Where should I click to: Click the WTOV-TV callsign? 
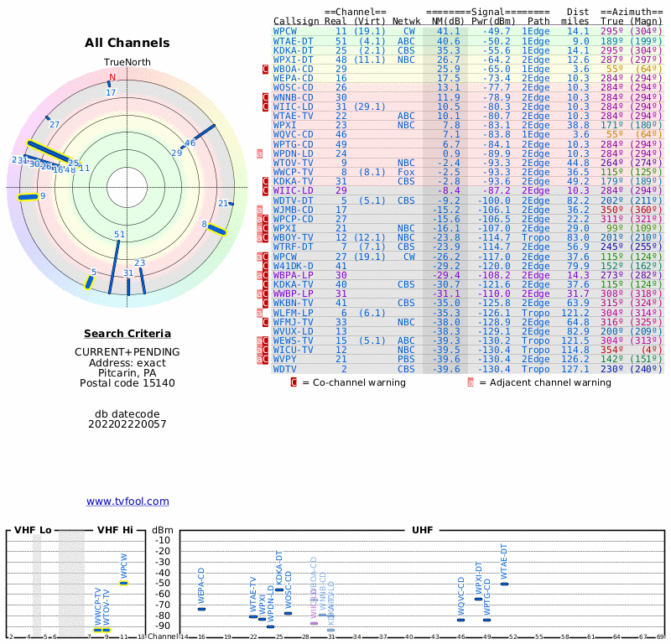(293, 163)
